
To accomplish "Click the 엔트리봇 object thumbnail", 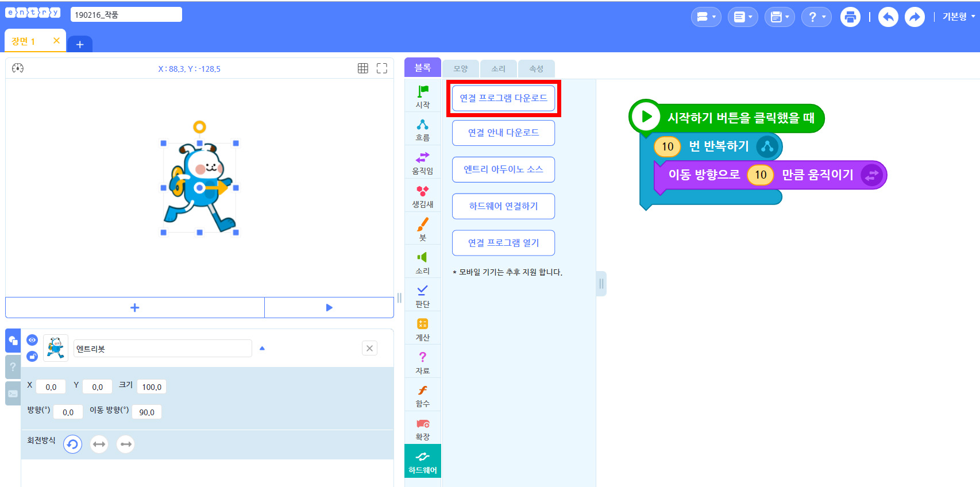I will [x=56, y=348].
